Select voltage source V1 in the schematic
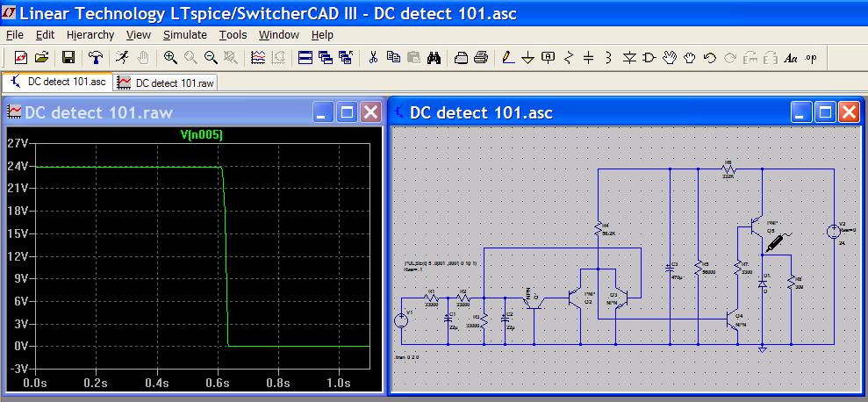Image resolution: width=868 pixels, height=402 pixels. [x=401, y=319]
